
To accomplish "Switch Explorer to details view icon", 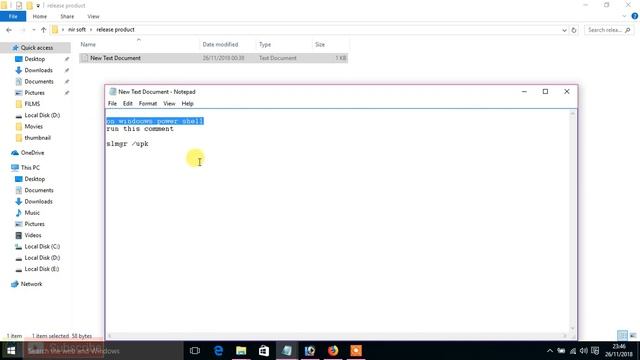I will coord(622,336).
